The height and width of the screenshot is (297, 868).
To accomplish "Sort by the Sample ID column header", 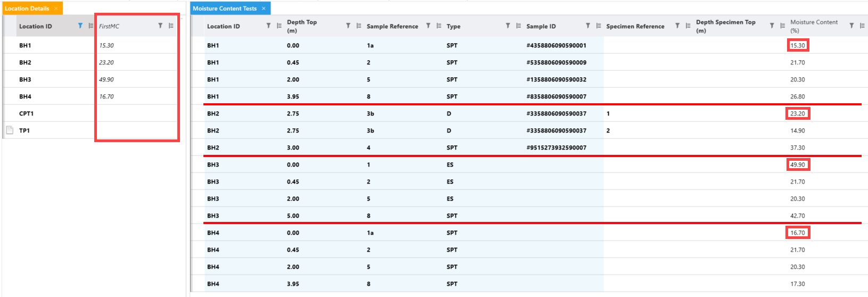I will pyautogui.click(x=541, y=26).
